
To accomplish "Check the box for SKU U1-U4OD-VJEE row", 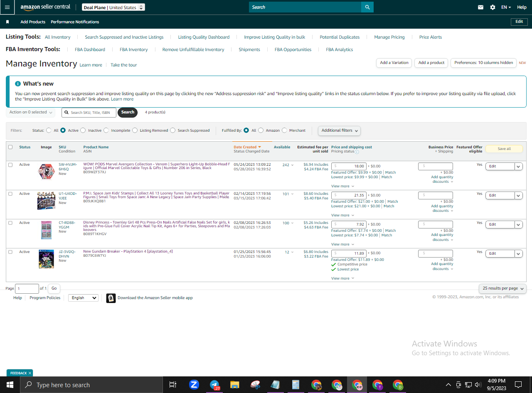I will pyautogui.click(x=10, y=194).
